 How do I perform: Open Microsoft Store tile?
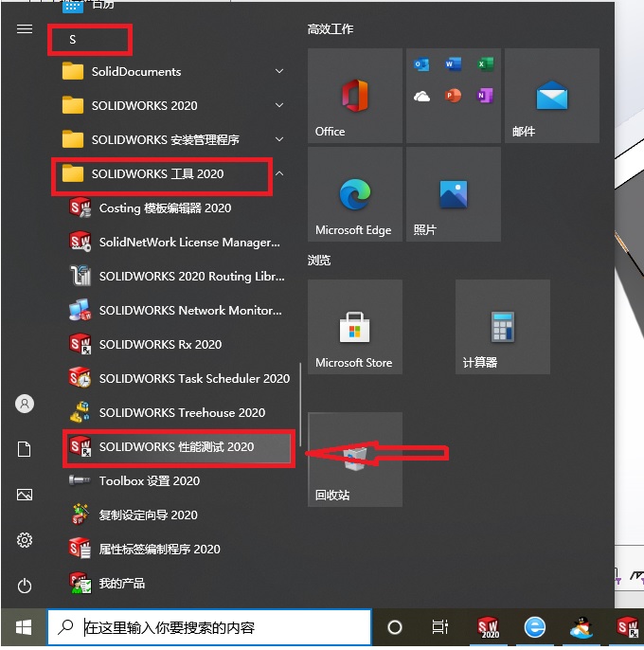click(355, 327)
